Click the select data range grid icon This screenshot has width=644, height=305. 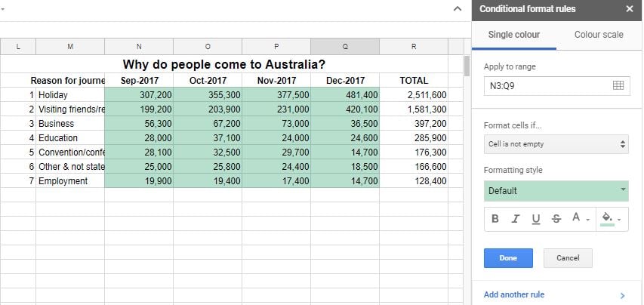618,85
